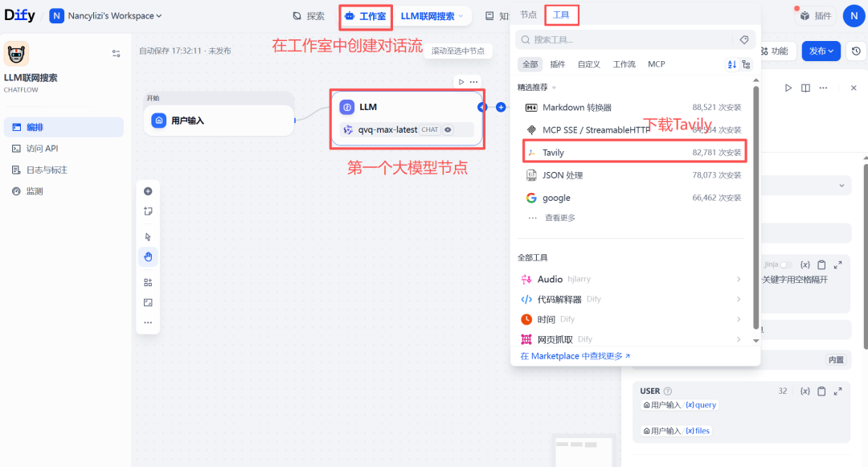This screenshot has width=868, height=467.
Task: Select the 自定义 filter
Action: click(x=588, y=64)
